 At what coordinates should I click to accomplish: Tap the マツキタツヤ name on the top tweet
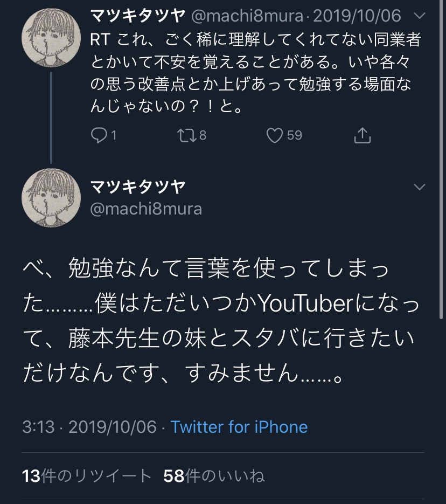(138, 16)
